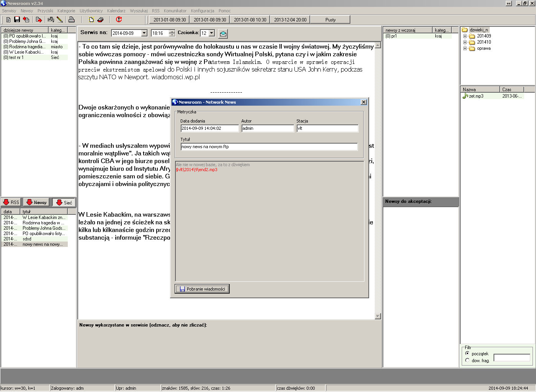Viewport: 536px width, 392px height.
Task: Click the globe icon in Network News title
Action: point(175,102)
